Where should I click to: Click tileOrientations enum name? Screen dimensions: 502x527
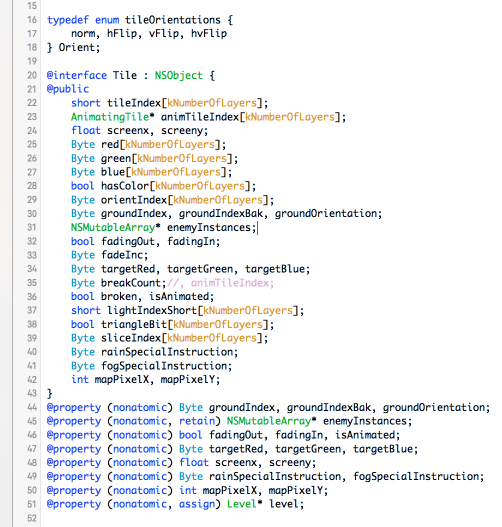tap(173, 20)
